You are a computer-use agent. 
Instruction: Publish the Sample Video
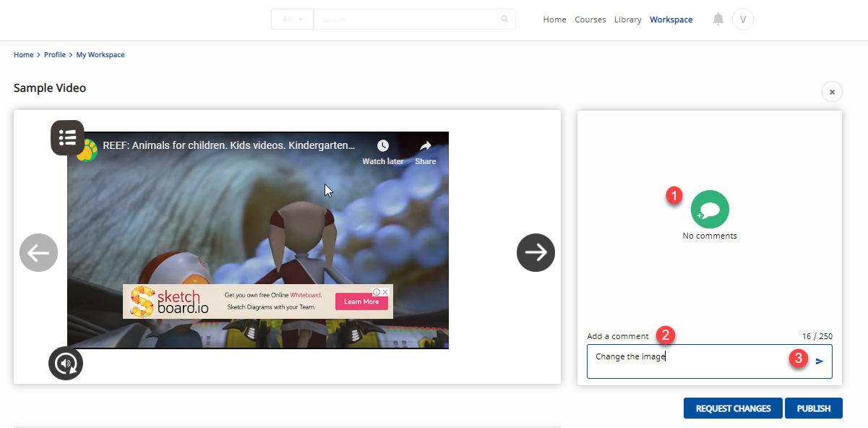tap(814, 408)
